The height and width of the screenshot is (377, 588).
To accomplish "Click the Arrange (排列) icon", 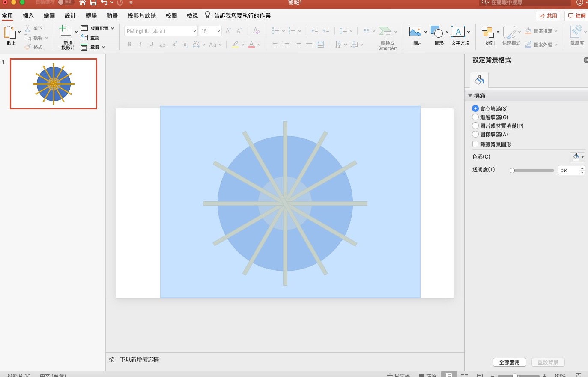I will coord(487,32).
